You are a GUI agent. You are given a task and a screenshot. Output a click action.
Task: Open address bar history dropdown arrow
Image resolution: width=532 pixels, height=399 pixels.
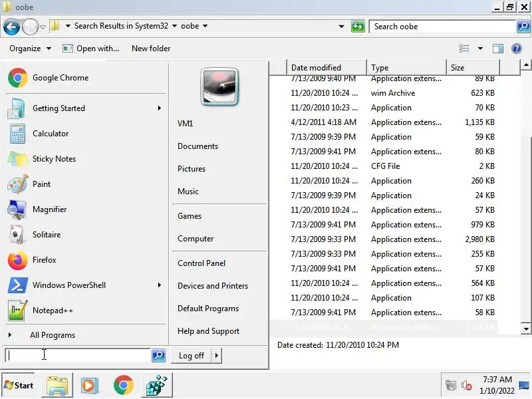point(341,26)
